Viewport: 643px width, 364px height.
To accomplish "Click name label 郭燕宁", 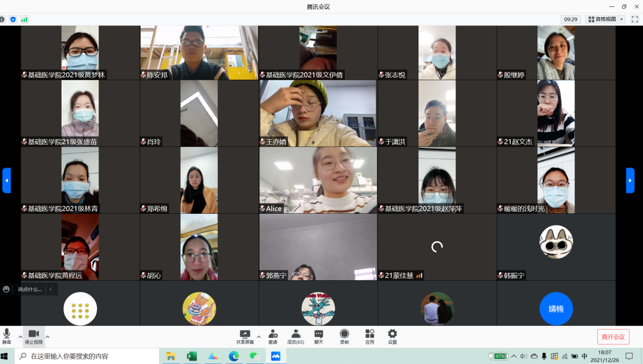I will pyautogui.click(x=273, y=276).
